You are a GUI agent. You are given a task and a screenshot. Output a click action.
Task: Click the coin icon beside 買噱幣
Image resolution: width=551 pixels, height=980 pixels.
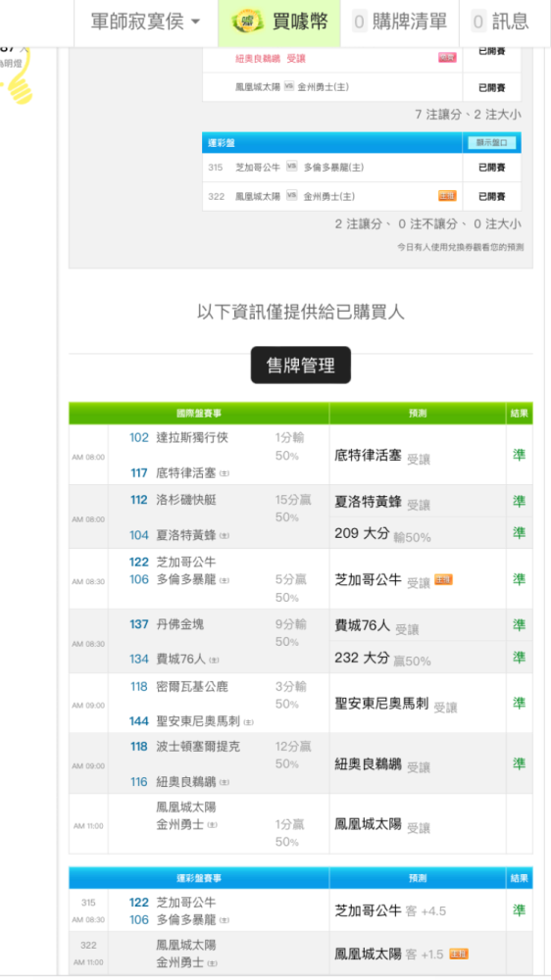click(x=246, y=23)
